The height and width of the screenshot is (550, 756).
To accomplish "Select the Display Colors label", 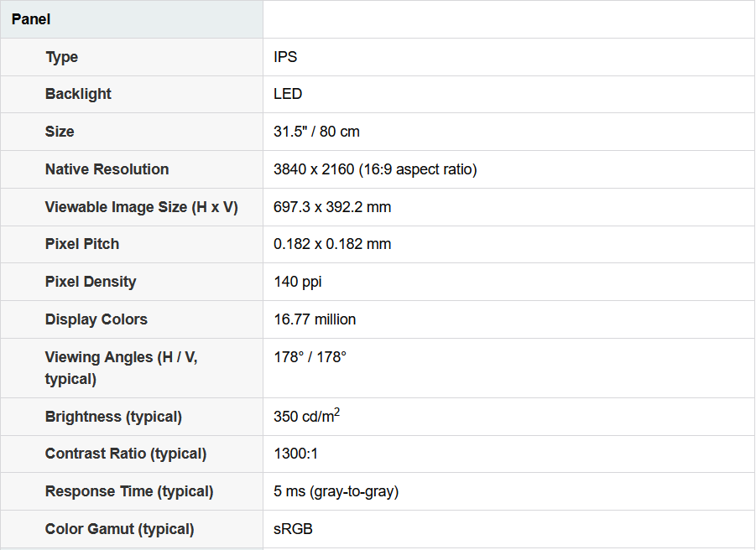I will [96, 319].
